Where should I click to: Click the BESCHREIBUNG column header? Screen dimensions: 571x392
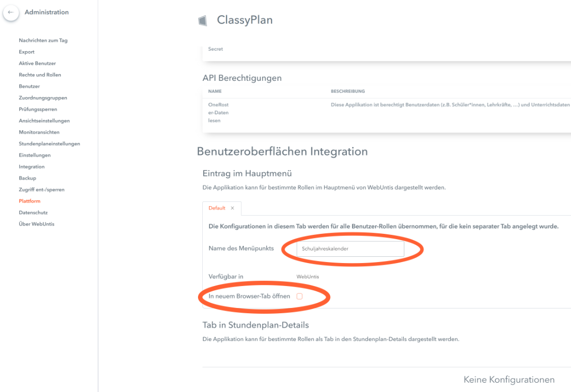348,91
